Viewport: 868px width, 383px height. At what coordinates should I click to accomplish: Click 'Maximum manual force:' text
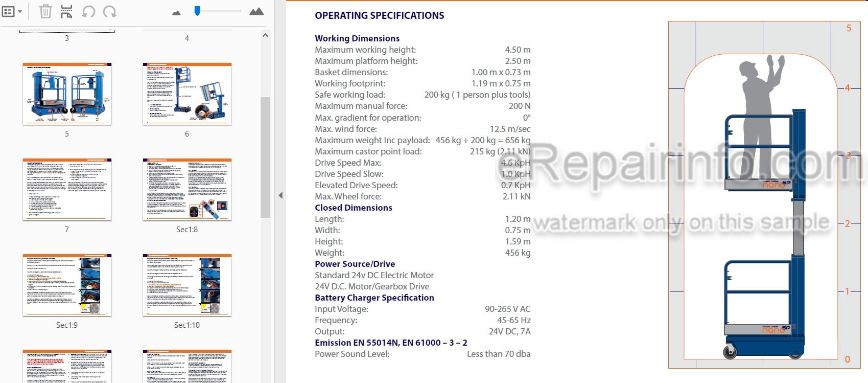[361, 106]
